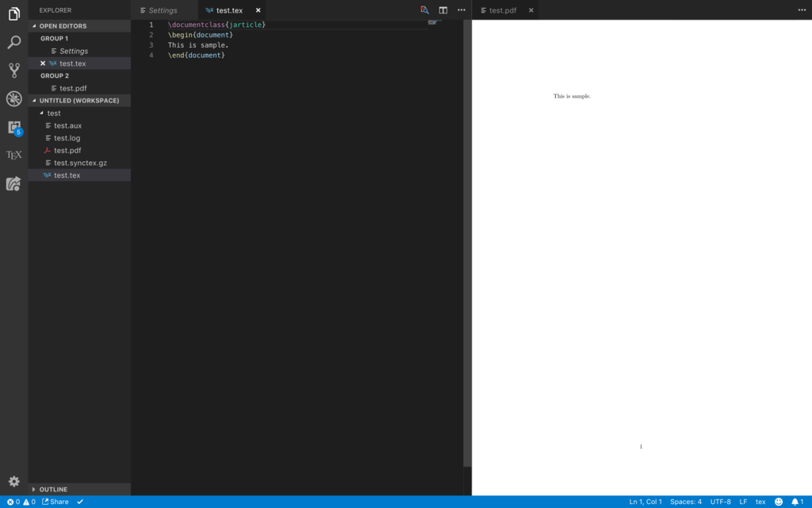The image size is (812, 508).
Task: Open the PDF group more actions menu
Action: click(802, 10)
